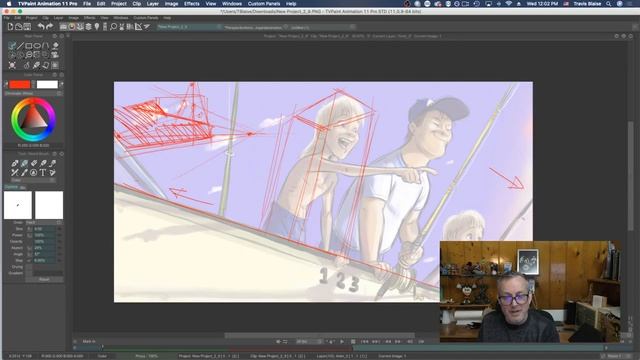Screen dimensions: 640x360
Task: Choose the first pencil-style drawing tool
Action: (15, 163)
